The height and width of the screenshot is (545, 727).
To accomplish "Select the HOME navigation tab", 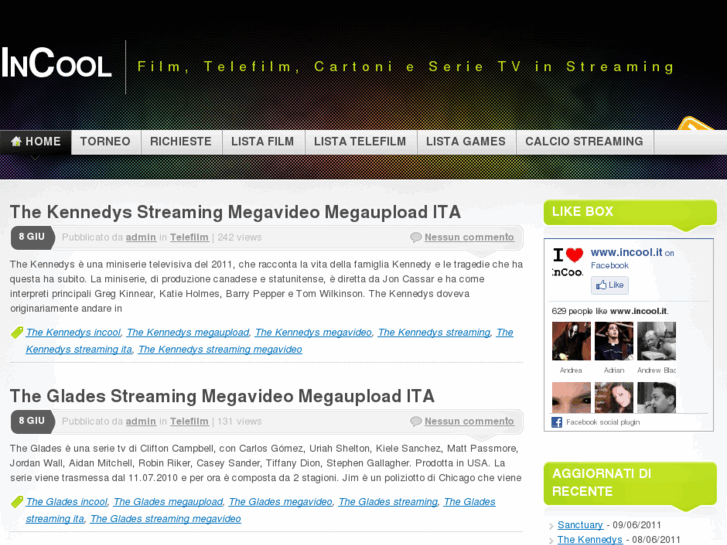I will tap(36, 141).
